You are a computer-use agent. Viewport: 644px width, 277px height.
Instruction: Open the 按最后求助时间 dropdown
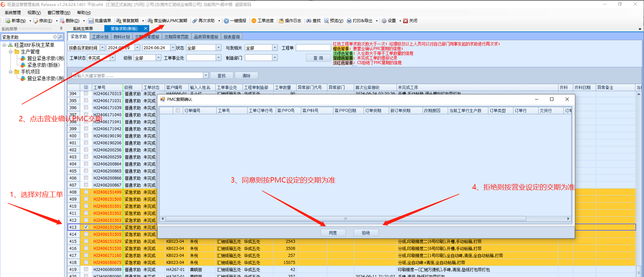(x=103, y=48)
